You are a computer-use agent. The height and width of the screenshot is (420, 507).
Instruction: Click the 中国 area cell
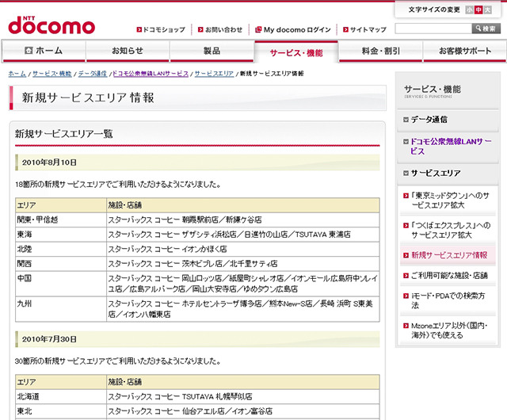61,284
